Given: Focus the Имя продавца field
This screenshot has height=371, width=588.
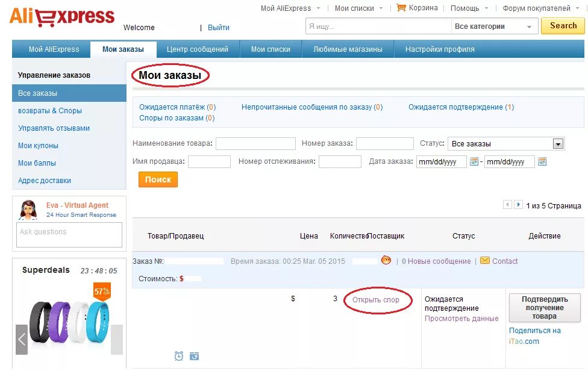Looking at the screenshot, I should click(209, 161).
